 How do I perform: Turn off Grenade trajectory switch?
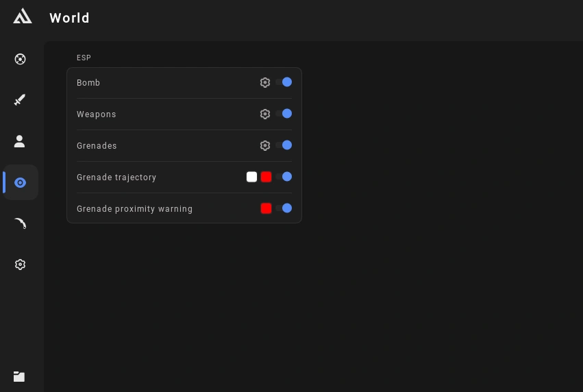point(284,177)
